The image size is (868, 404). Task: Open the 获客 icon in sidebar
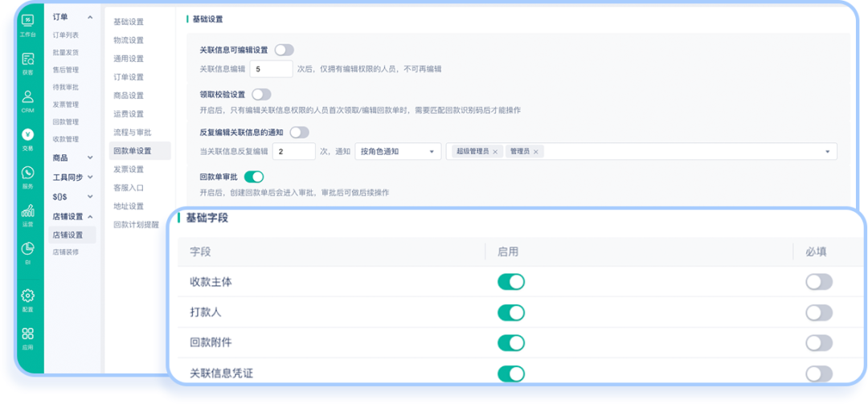click(x=27, y=59)
